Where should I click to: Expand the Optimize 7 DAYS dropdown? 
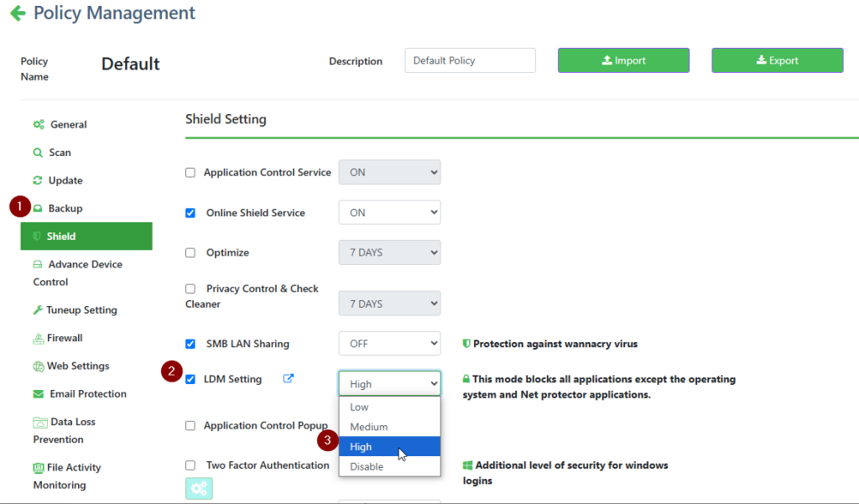click(x=389, y=252)
